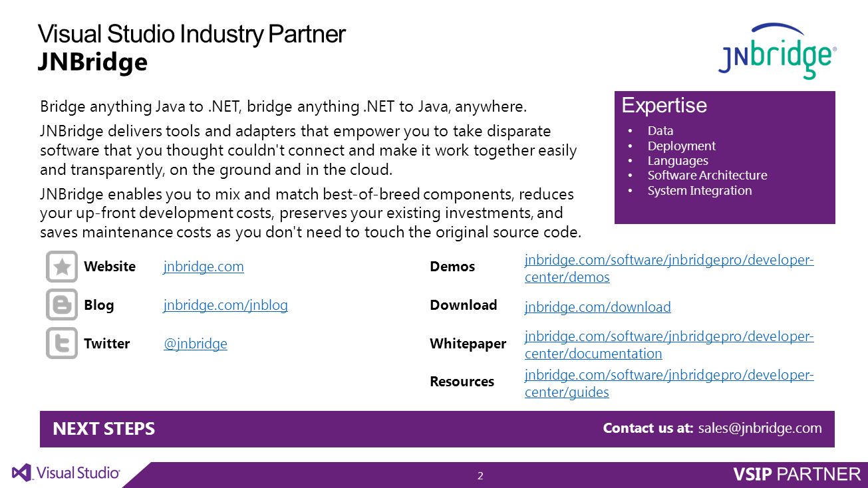Select the Data bullet item
The image size is (868, 488).
[x=660, y=131]
